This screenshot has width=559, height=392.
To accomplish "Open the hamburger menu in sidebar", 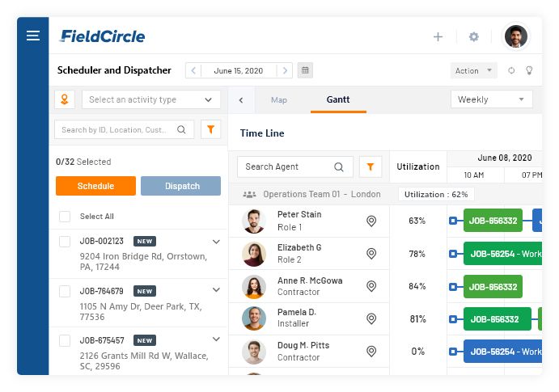I will click(33, 36).
